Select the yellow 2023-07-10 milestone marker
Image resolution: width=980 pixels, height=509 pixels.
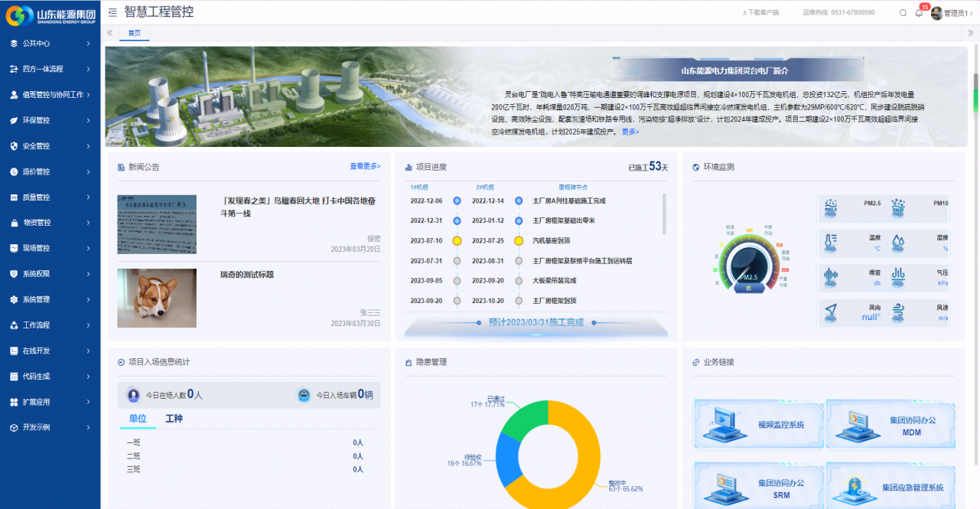click(457, 240)
